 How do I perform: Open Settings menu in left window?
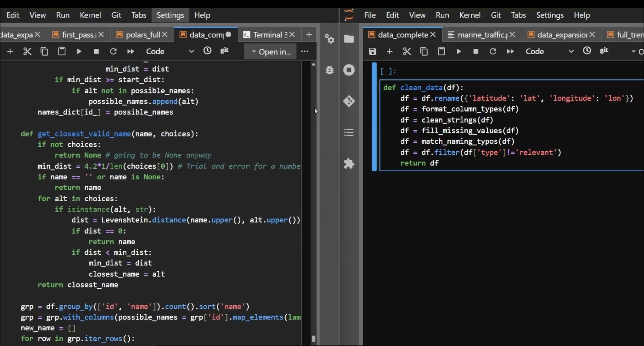(x=170, y=15)
